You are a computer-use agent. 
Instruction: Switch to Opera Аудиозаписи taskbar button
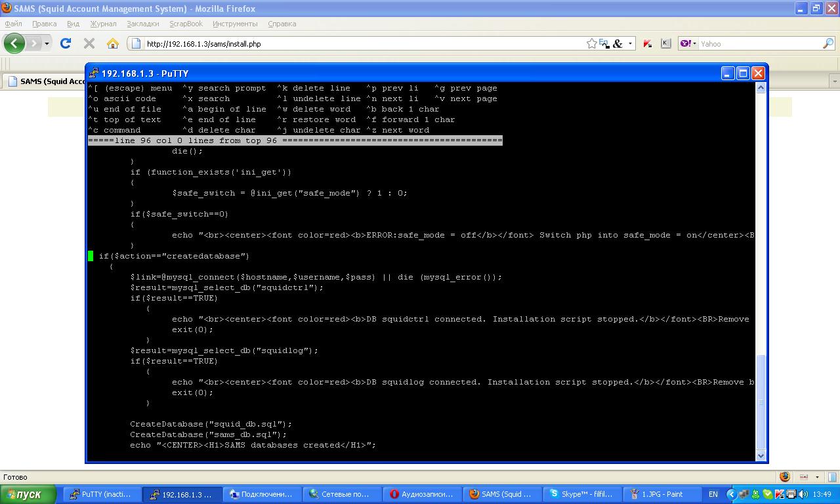tap(422, 494)
